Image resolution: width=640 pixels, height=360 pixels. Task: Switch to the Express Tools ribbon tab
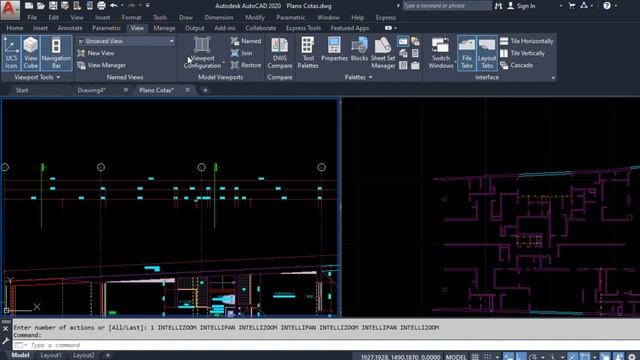(303, 28)
